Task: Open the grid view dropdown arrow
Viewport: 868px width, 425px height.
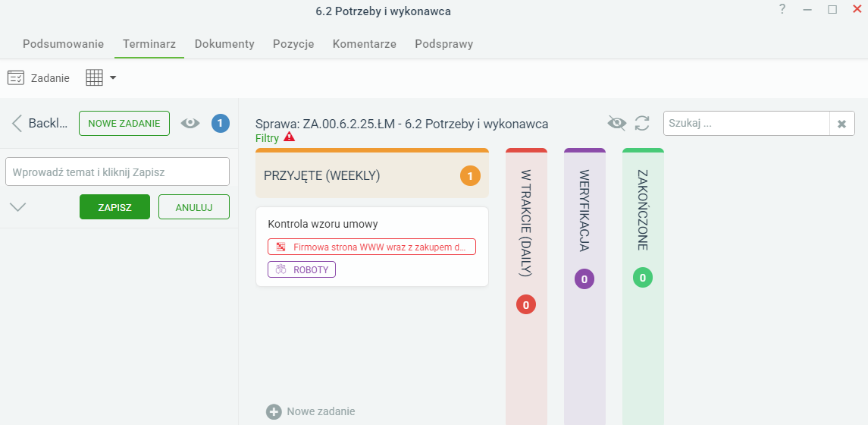Action: point(113,78)
